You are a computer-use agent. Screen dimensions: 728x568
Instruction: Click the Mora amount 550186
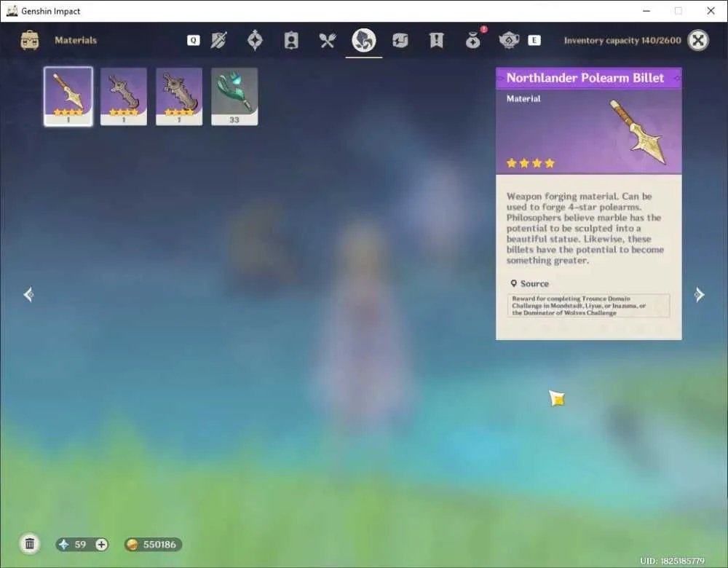pyautogui.click(x=159, y=544)
